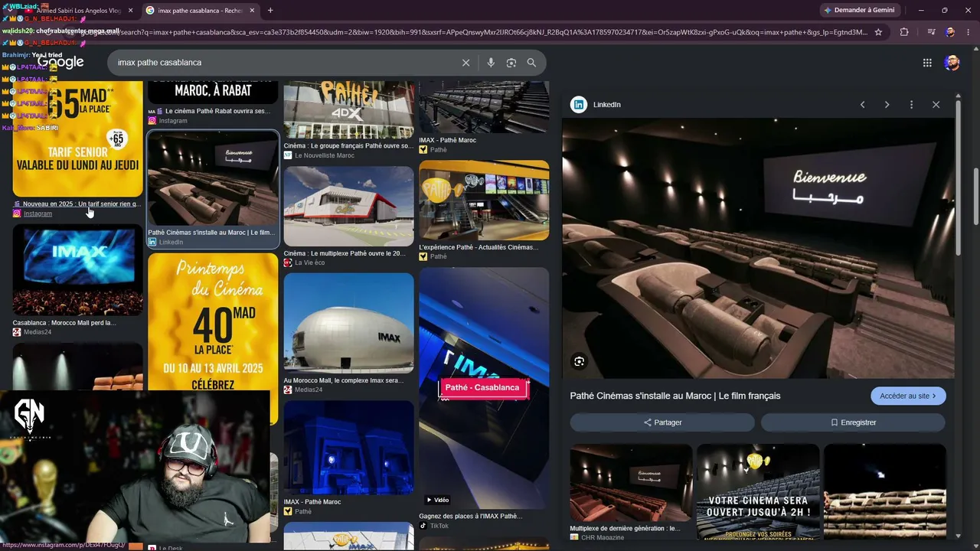980x551 pixels.
Task: Search inside the preview image with Lens
Action: click(x=580, y=361)
